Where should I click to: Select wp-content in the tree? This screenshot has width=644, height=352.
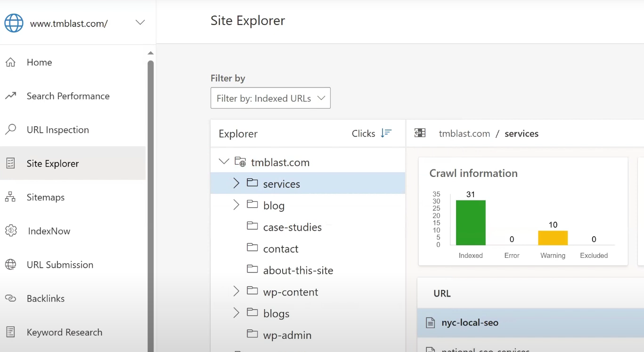coord(291,292)
